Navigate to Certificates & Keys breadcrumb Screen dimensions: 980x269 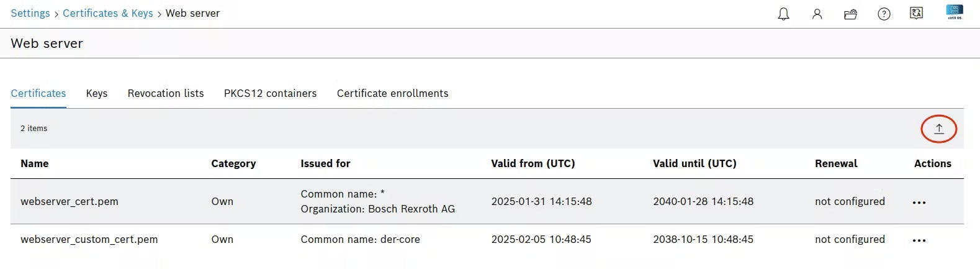click(108, 13)
